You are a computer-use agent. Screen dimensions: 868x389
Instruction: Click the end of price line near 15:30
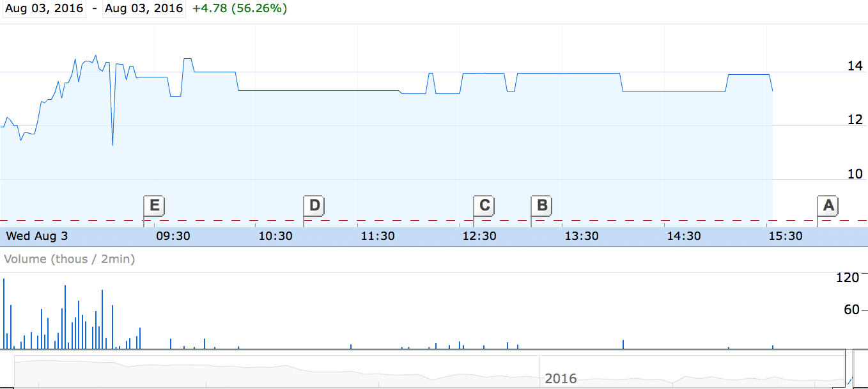(773, 90)
